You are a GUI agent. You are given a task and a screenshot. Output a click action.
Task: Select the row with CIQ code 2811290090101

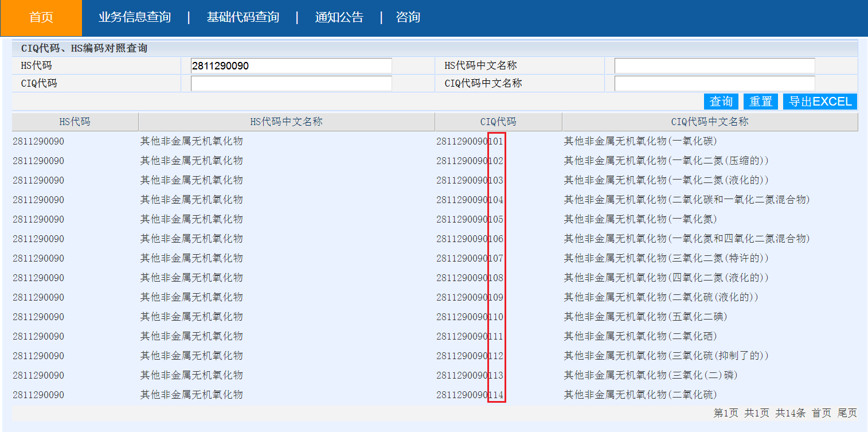click(x=470, y=141)
